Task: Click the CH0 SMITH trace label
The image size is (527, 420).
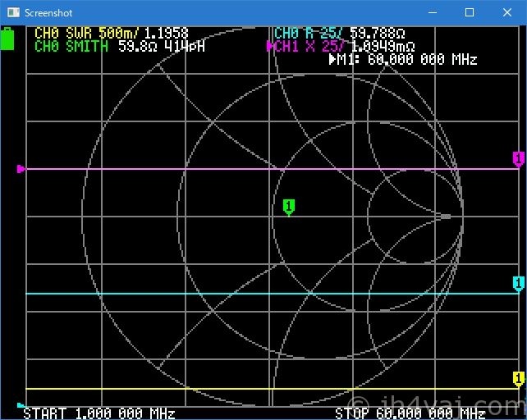Action: pyautogui.click(x=71, y=47)
